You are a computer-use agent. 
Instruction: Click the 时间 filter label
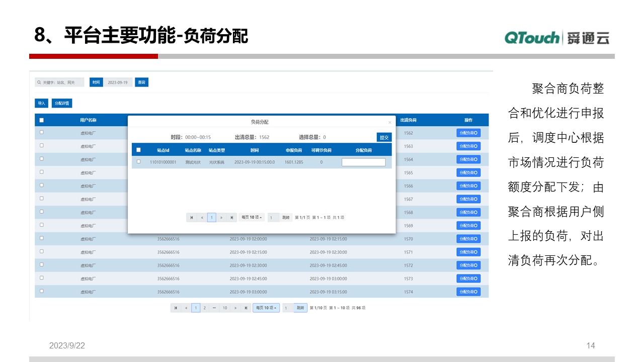pos(96,82)
